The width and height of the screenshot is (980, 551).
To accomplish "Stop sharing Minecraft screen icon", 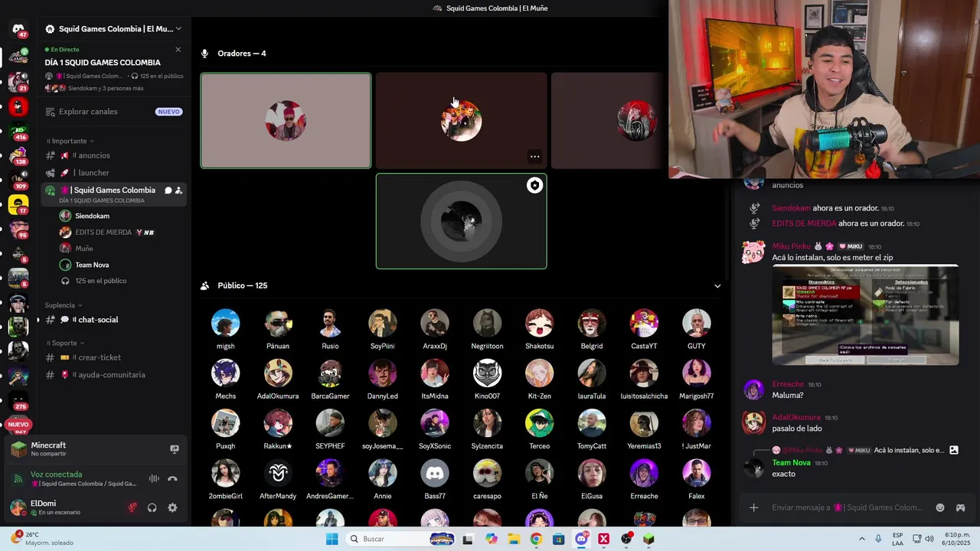I will (175, 449).
